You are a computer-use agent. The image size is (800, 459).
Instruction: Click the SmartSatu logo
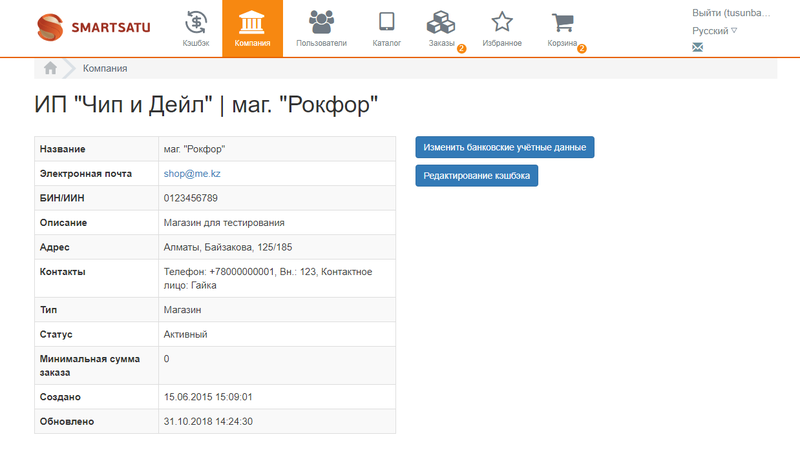pyautogui.click(x=94, y=28)
